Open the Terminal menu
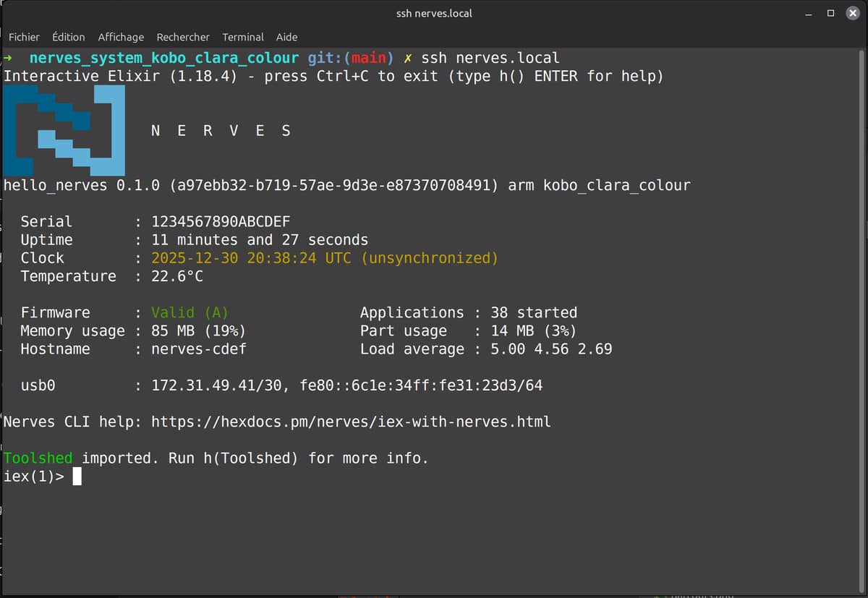Image resolution: width=868 pixels, height=598 pixels. coord(243,37)
